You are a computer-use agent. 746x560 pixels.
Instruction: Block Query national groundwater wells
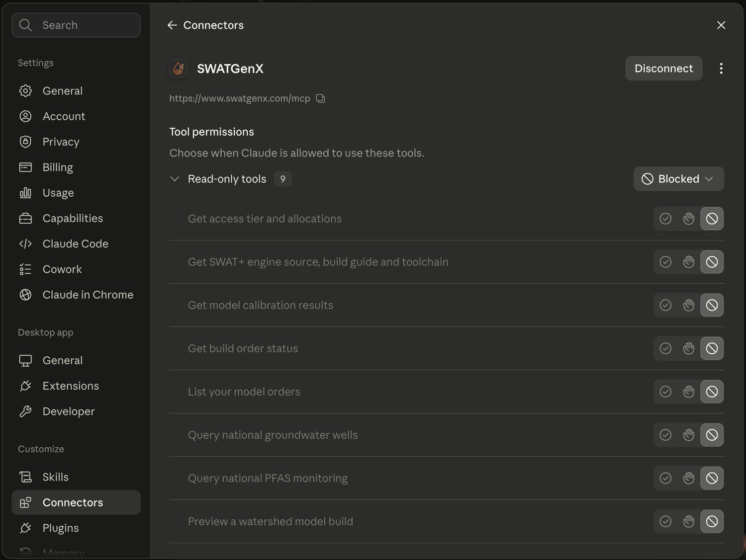coord(712,435)
